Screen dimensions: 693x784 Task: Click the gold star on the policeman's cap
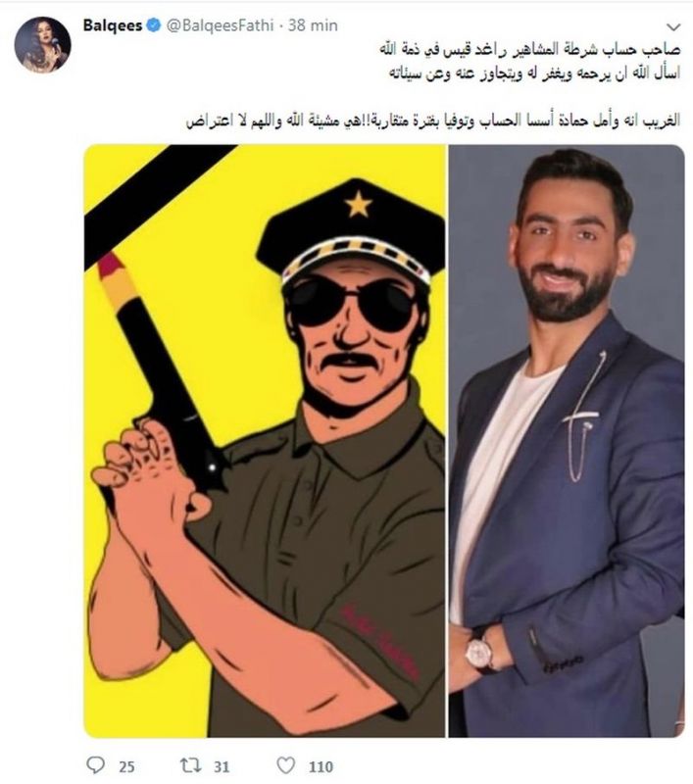(x=359, y=205)
